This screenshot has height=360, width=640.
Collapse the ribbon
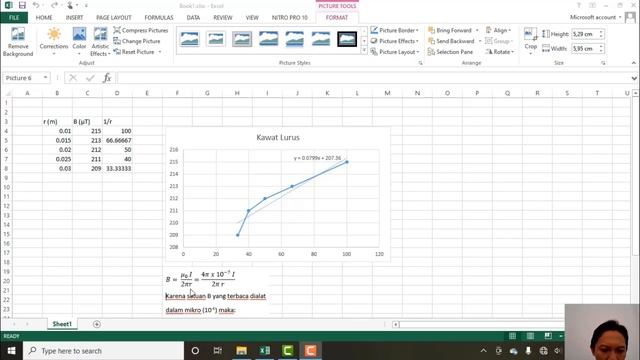pyautogui.click(x=633, y=63)
